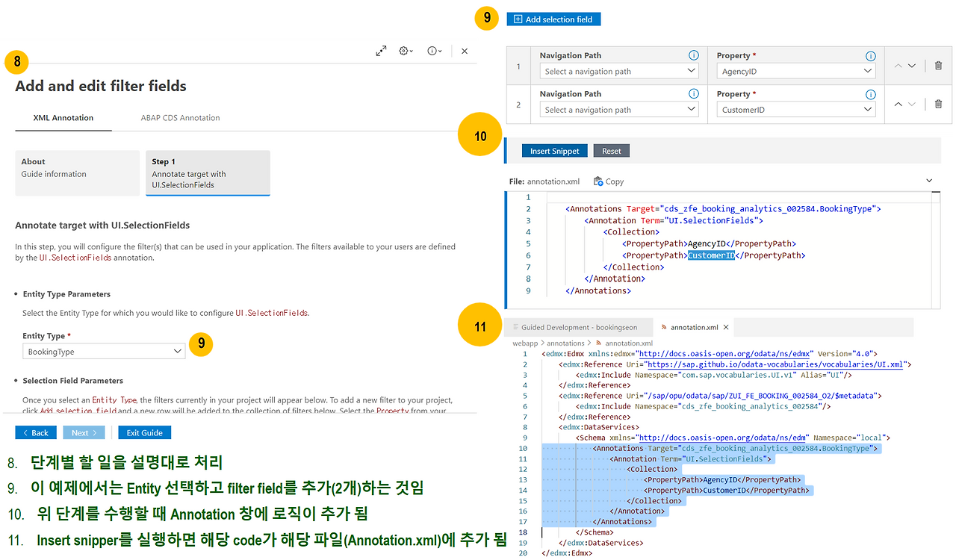This screenshot has height=560, width=956.
Task: Switch to Guided Development - bookingseon tab
Action: pyautogui.click(x=579, y=327)
